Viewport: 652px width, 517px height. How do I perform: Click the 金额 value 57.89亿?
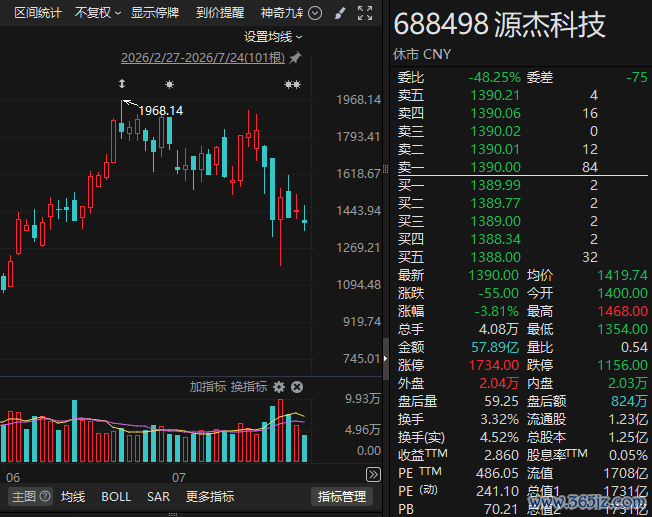click(x=495, y=347)
